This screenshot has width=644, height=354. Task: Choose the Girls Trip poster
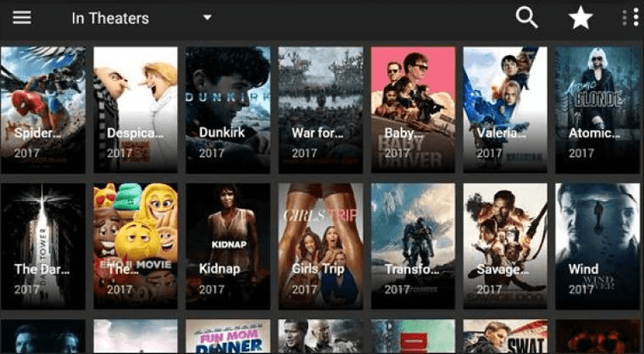click(x=320, y=247)
